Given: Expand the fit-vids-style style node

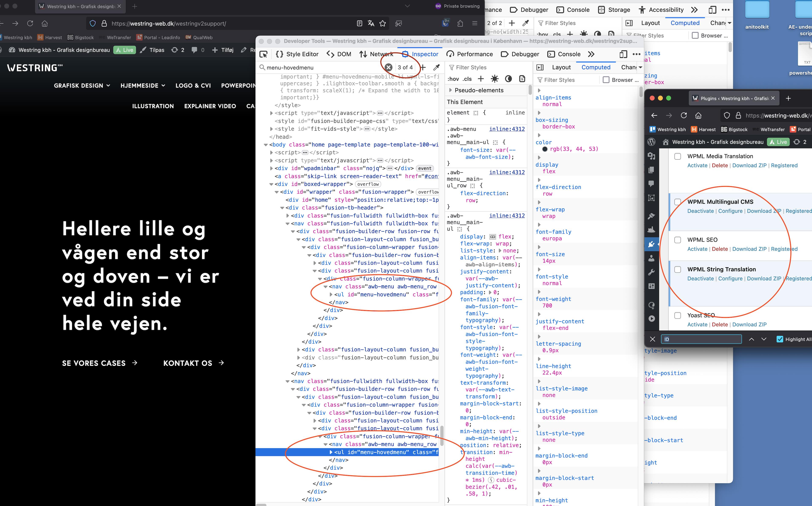Looking at the screenshot, I should tap(271, 129).
